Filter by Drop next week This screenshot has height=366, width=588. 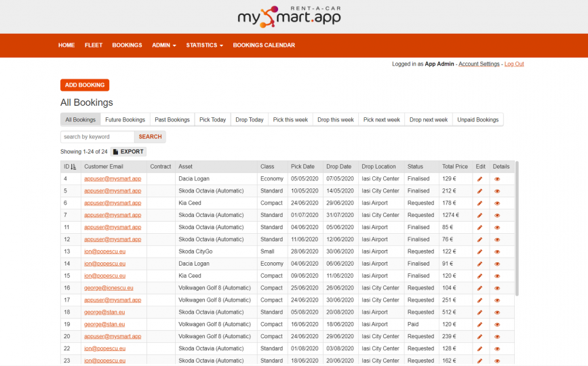pyautogui.click(x=429, y=120)
